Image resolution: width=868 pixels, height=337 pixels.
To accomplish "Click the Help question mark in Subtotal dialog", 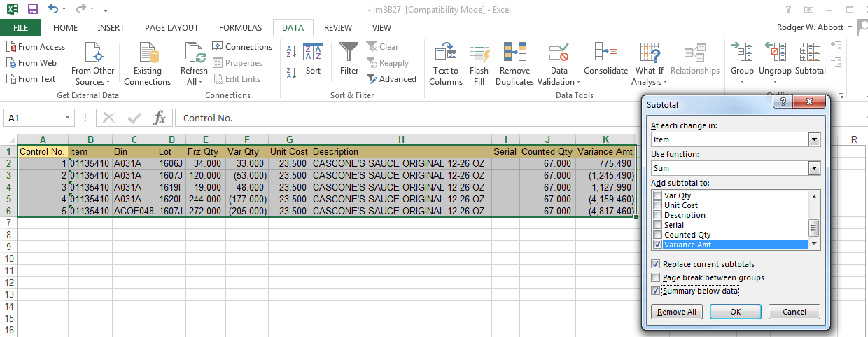I will (782, 102).
